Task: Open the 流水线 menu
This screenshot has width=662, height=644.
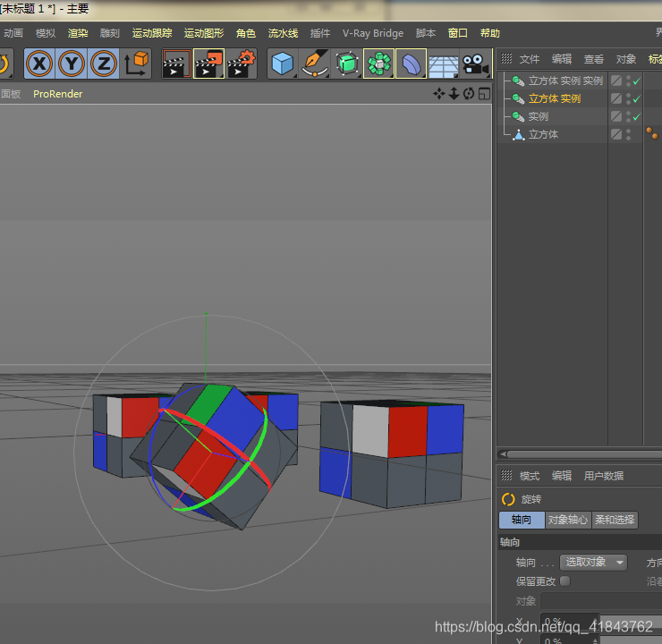Action: pos(283,33)
